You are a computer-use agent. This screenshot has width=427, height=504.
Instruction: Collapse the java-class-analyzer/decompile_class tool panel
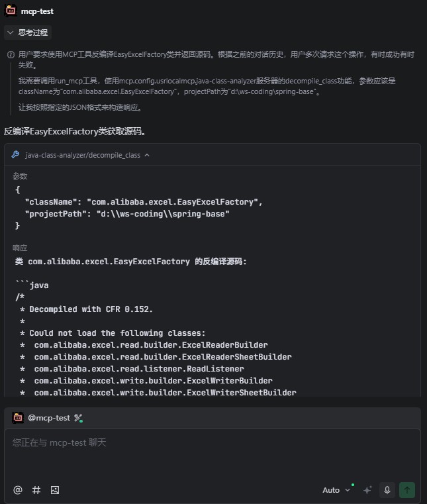pyautogui.click(x=147, y=155)
